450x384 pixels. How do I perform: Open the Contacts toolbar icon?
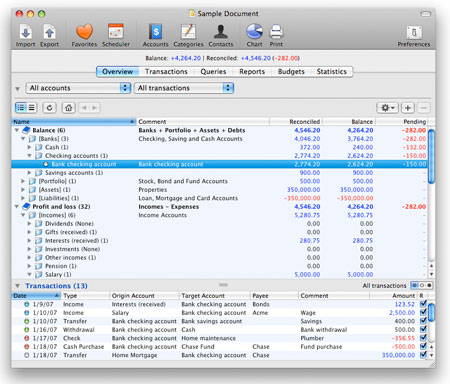coord(221,32)
